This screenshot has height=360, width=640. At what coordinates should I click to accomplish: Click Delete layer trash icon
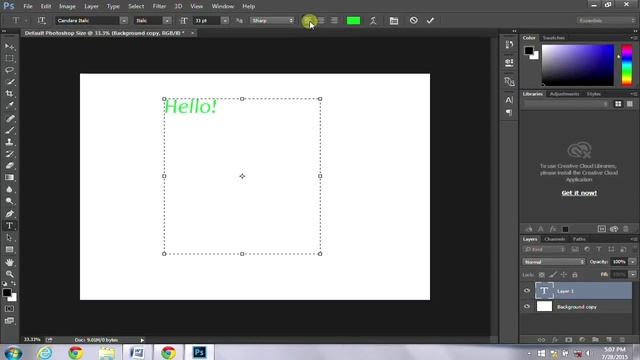pos(622,340)
